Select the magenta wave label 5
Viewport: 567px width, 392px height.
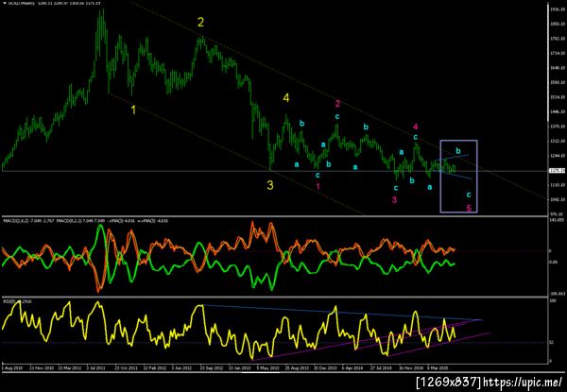click(x=469, y=208)
